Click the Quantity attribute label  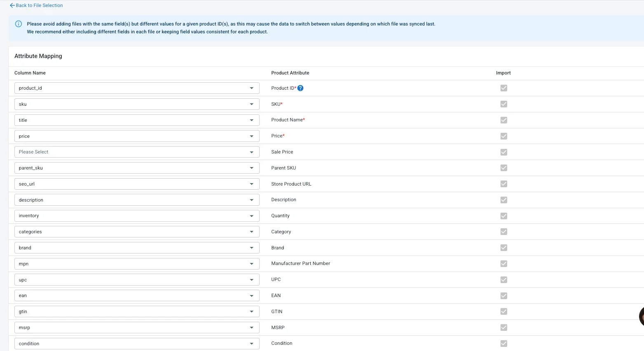[281, 216]
